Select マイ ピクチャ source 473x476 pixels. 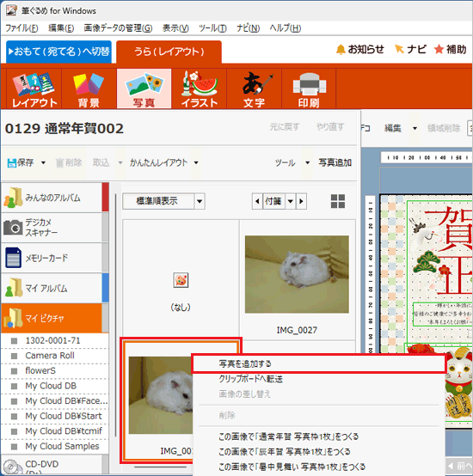[55, 318]
